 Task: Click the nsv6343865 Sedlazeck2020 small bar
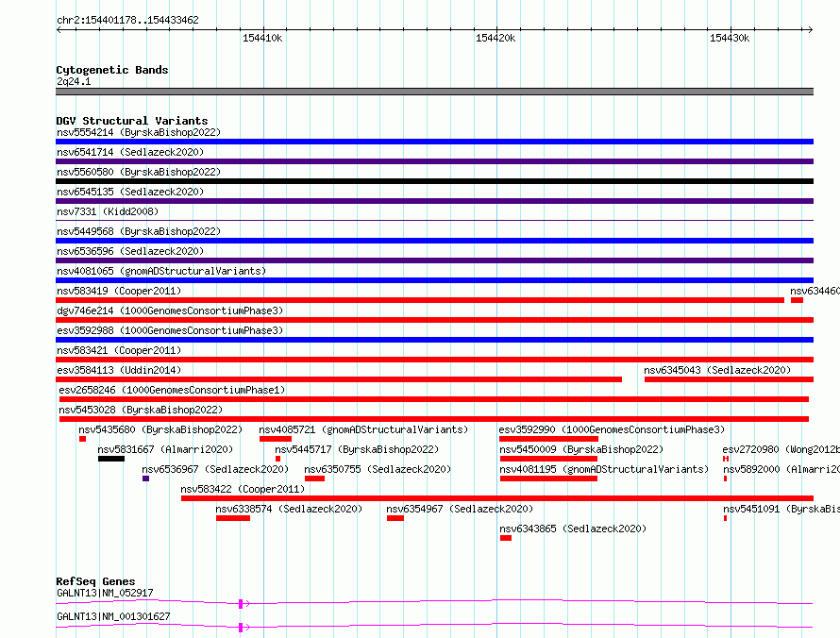coord(506,538)
